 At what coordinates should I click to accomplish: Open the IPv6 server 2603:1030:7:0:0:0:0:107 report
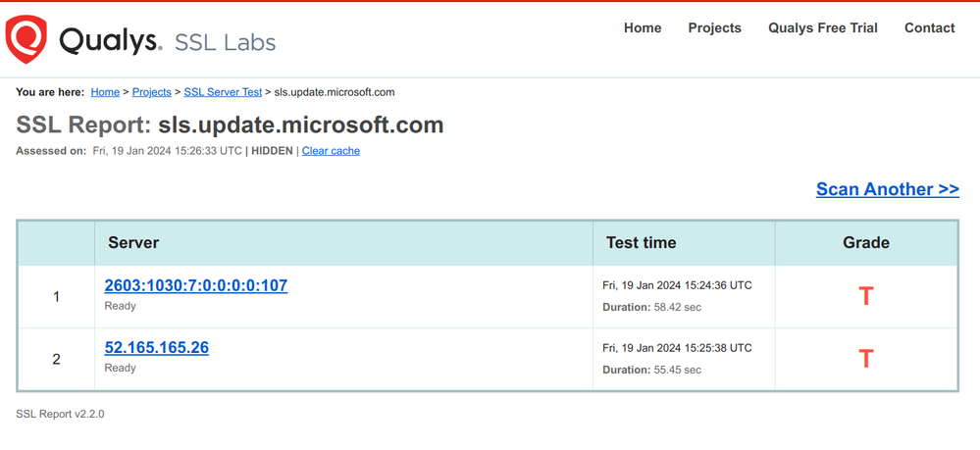[x=196, y=285]
